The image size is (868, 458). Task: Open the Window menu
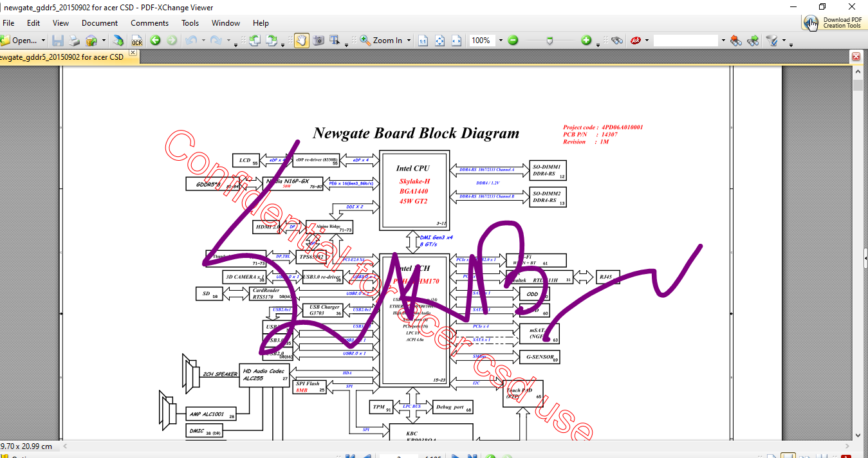[x=226, y=23]
